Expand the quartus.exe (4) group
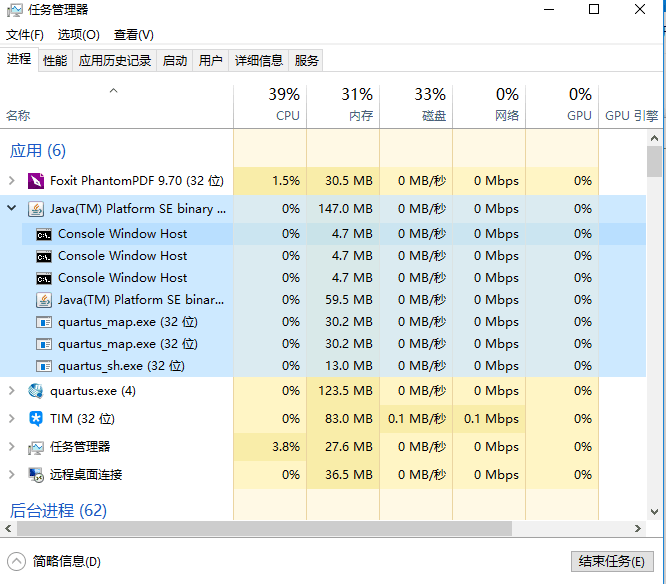 point(12,391)
